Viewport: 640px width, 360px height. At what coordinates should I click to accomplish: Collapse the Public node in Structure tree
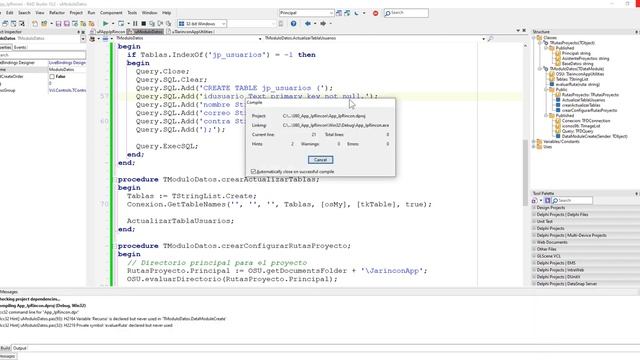pyautogui.click(x=546, y=89)
